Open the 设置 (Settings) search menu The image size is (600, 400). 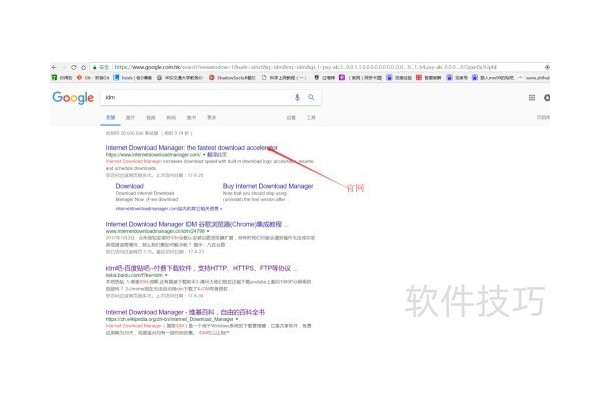point(291,118)
